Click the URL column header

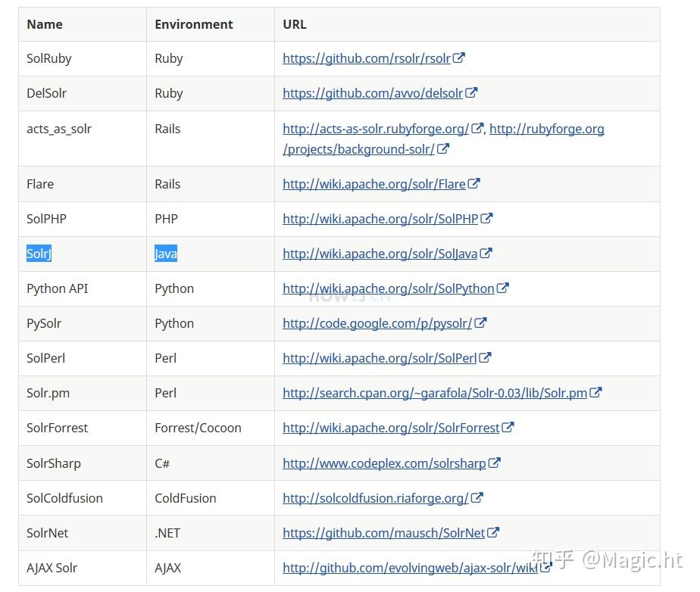295,24
